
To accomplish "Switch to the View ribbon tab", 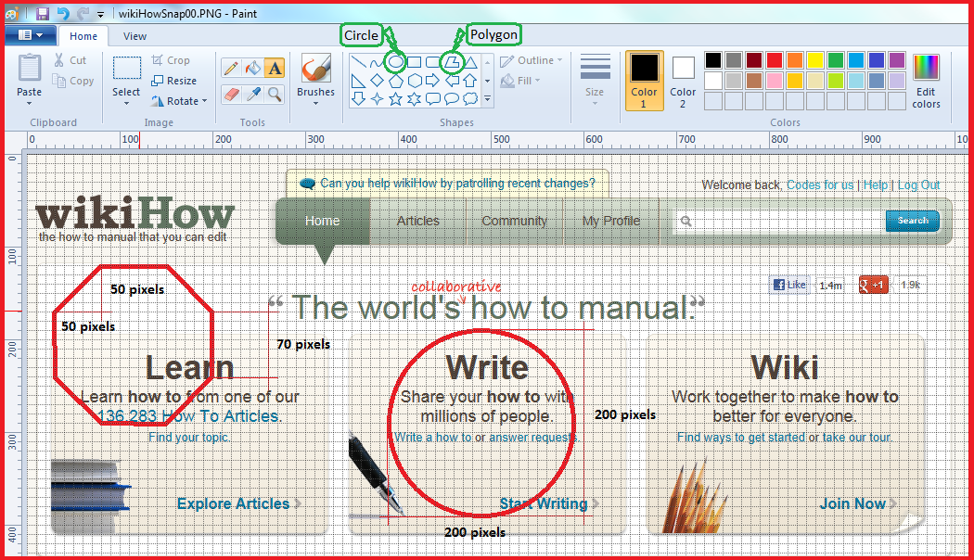I will (x=135, y=36).
